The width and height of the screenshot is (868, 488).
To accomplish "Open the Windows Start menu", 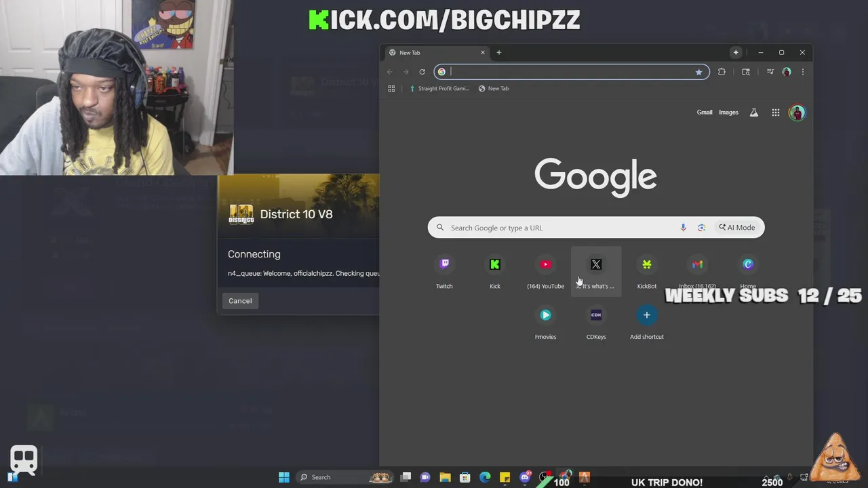I will (284, 477).
